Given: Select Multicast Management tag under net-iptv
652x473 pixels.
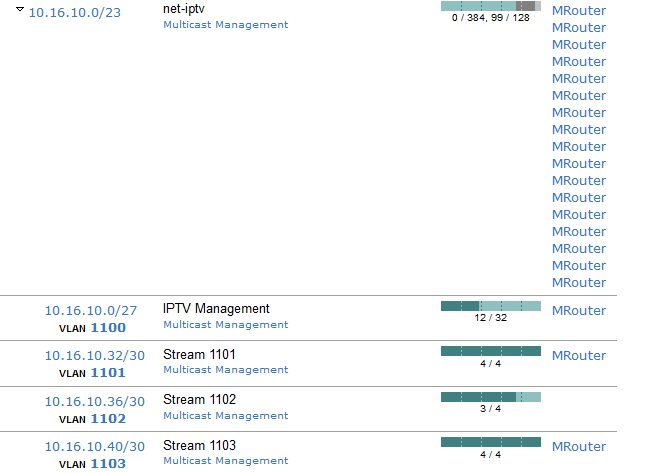Looking at the screenshot, I should [225, 24].
